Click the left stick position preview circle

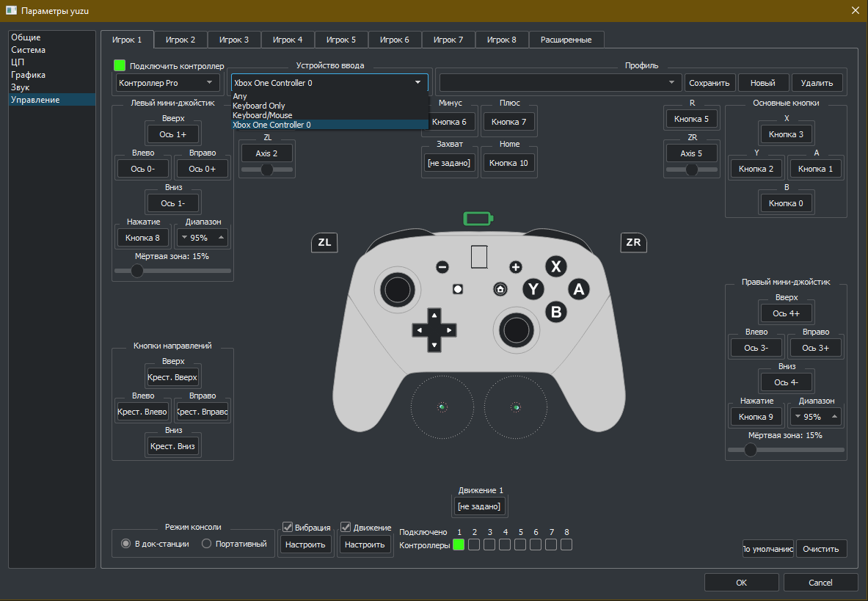[442, 407]
